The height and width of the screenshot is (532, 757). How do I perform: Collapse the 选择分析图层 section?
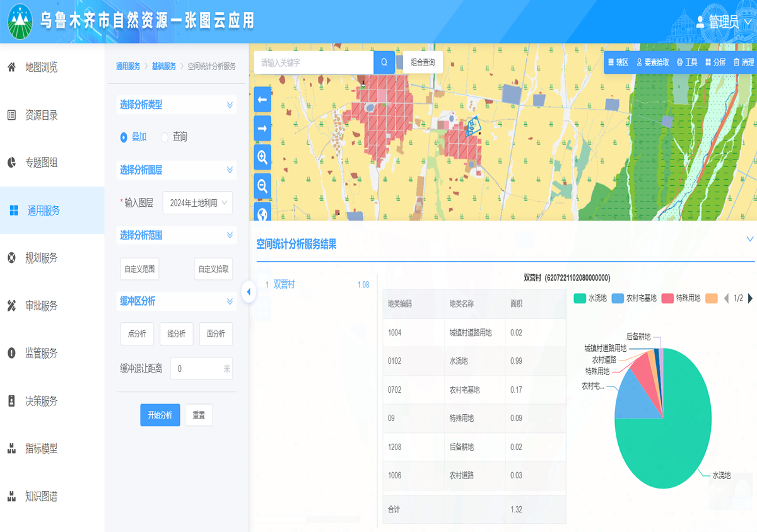(230, 170)
